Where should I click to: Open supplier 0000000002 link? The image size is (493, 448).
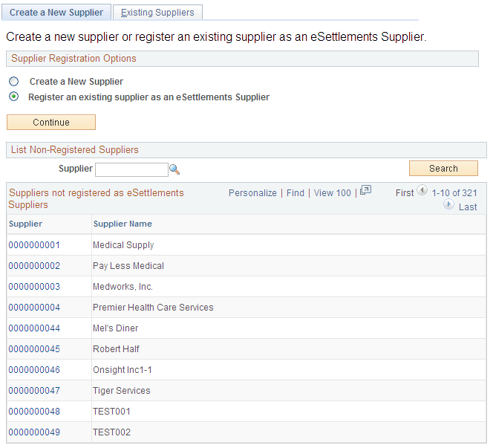[34, 266]
